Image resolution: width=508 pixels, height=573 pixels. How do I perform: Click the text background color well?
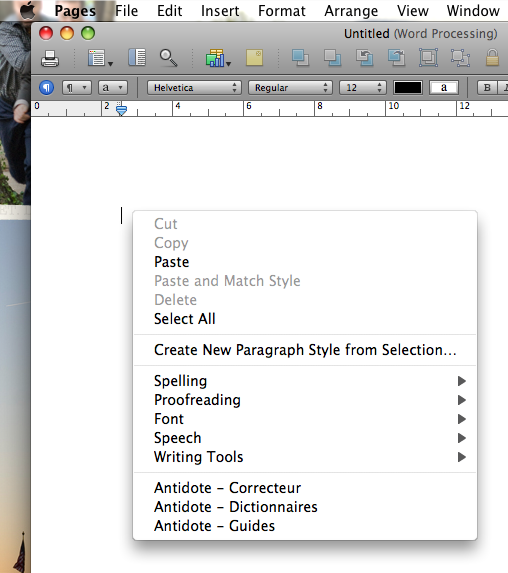pyautogui.click(x=444, y=88)
